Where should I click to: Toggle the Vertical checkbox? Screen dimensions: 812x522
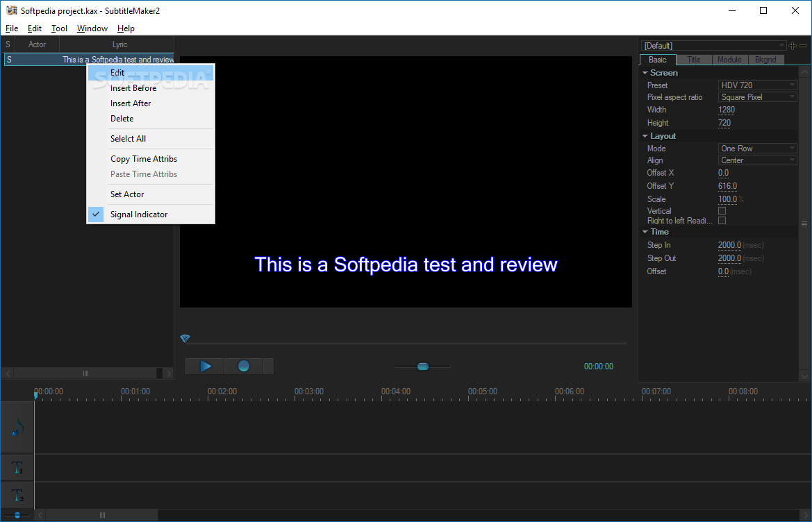(x=722, y=210)
